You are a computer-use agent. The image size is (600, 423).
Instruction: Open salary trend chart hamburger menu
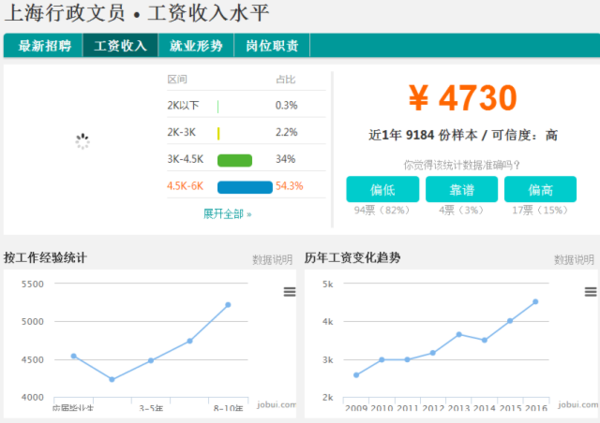click(x=590, y=292)
